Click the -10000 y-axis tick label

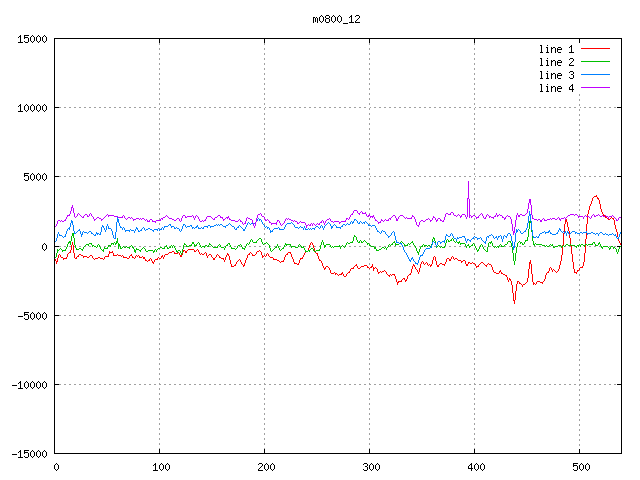tap(29, 384)
